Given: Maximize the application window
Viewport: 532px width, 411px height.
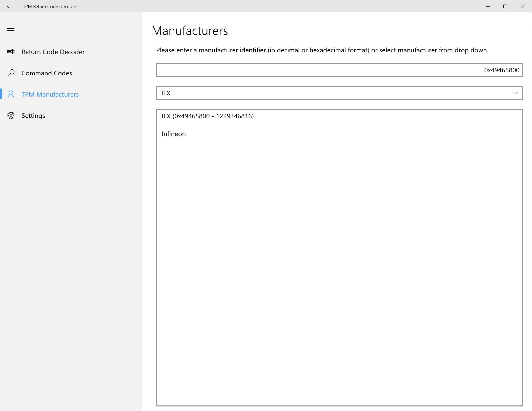Looking at the screenshot, I should click(505, 6).
